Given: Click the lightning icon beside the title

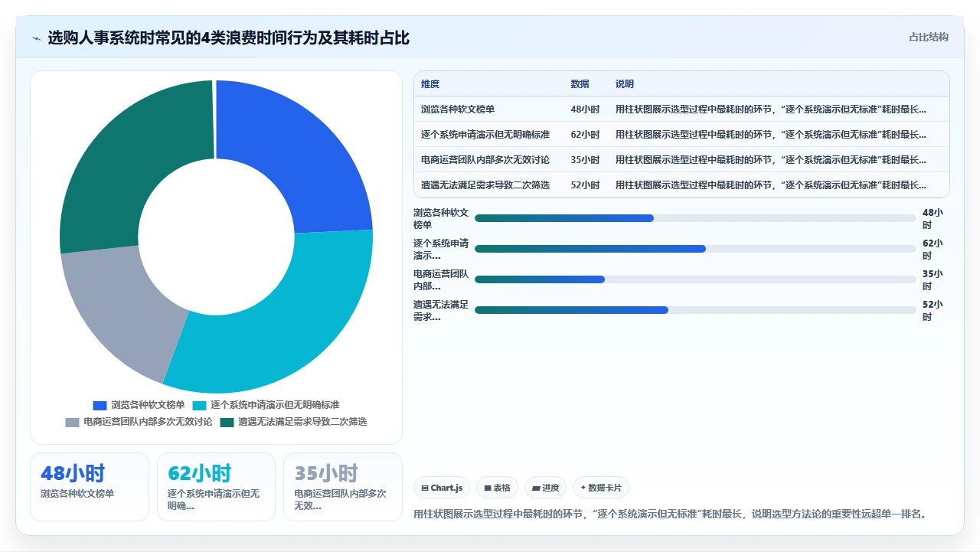Looking at the screenshot, I should tap(36, 38).
